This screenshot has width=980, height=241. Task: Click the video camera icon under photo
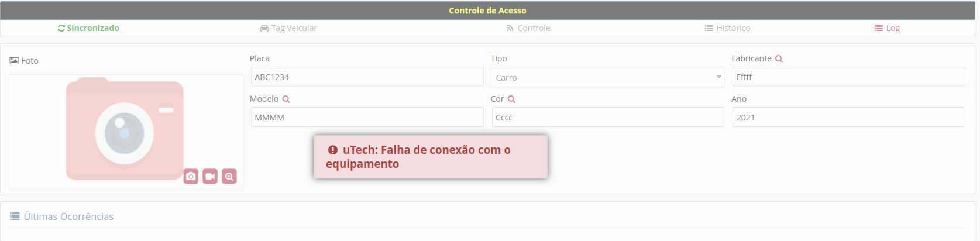[x=210, y=176]
